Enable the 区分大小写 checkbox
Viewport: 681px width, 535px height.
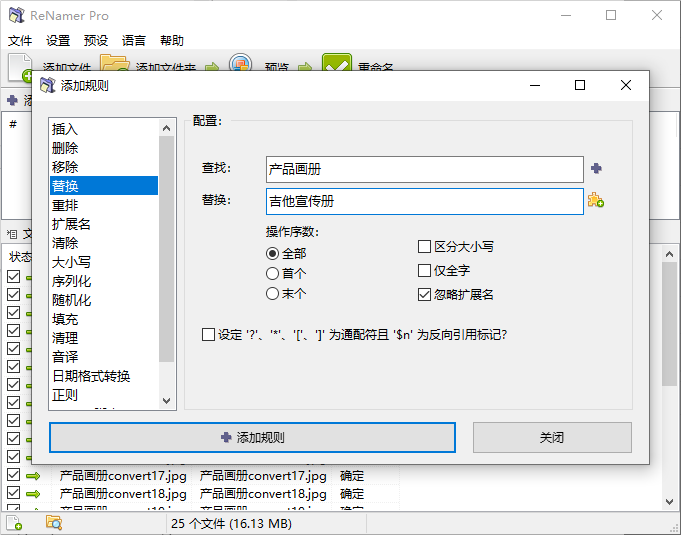tap(424, 247)
